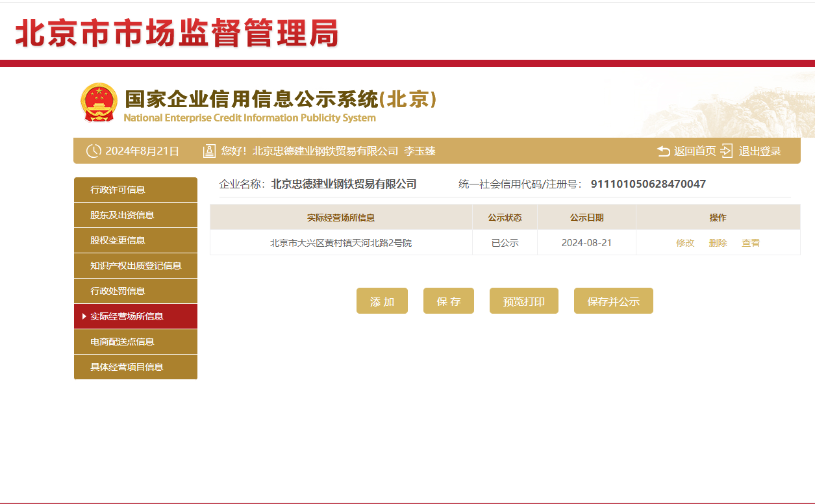The image size is (815, 504).
Task: Click the 保存 button
Action: [x=449, y=301]
